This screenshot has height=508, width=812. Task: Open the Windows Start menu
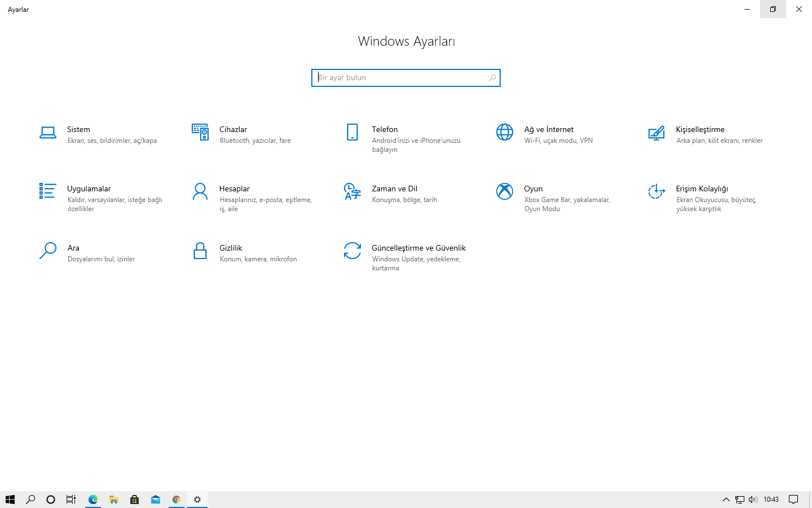tap(10, 500)
